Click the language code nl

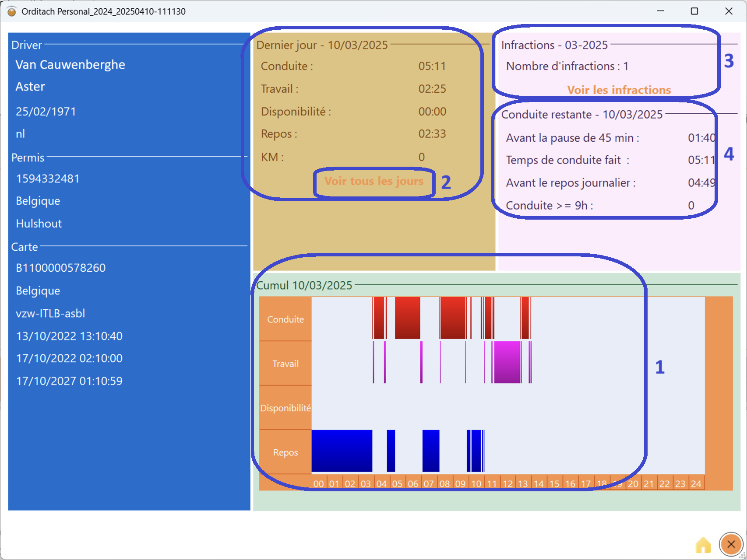(20, 134)
